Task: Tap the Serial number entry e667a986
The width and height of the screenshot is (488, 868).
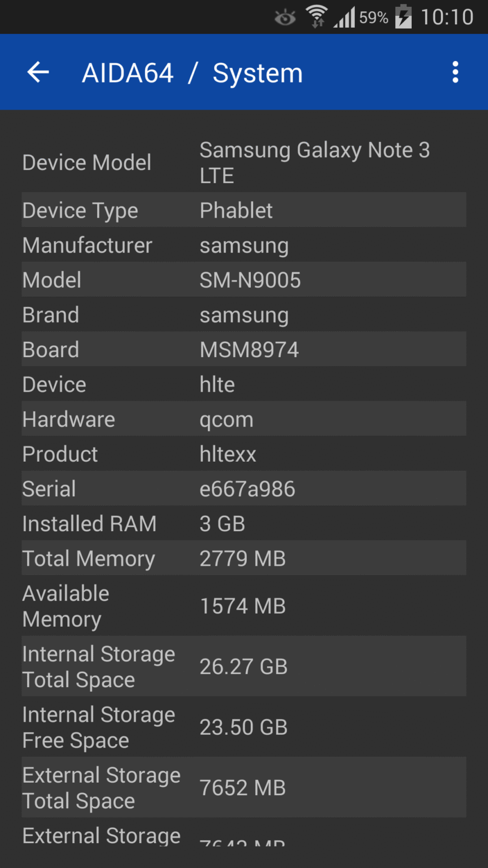Action: pos(247,488)
